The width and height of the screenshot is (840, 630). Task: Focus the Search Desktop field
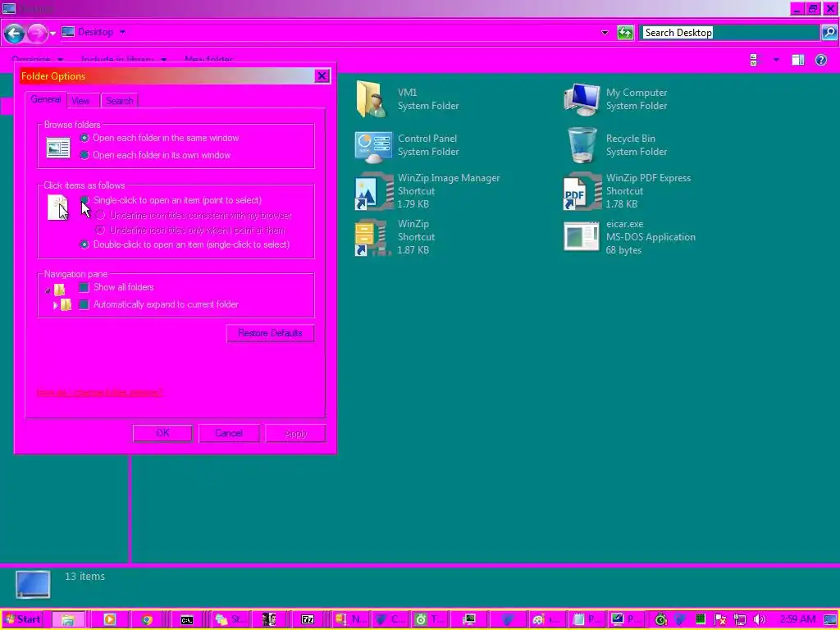tap(731, 33)
